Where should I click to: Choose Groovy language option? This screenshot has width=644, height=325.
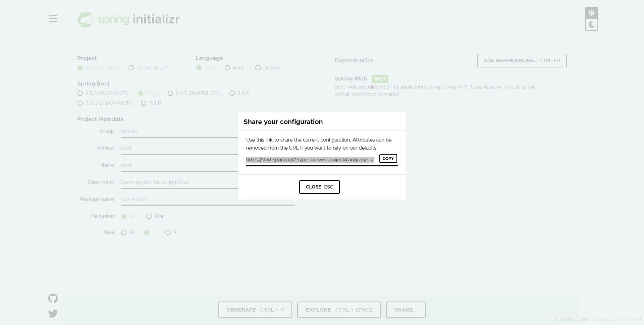pos(268,68)
